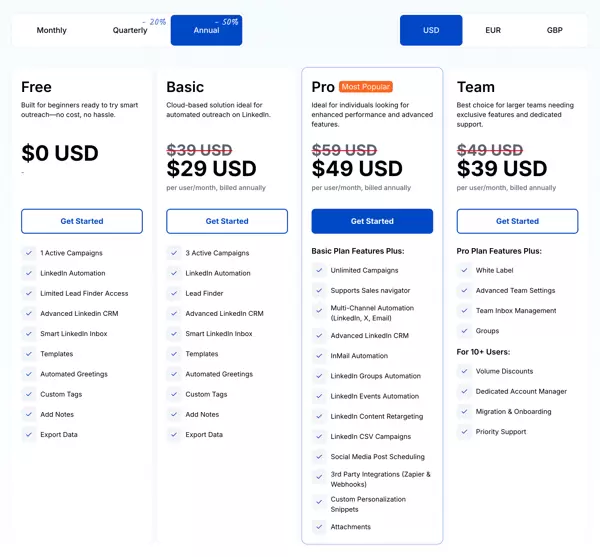
Task: Click checkmark icon next to Priority Support
Action: [465, 432]
